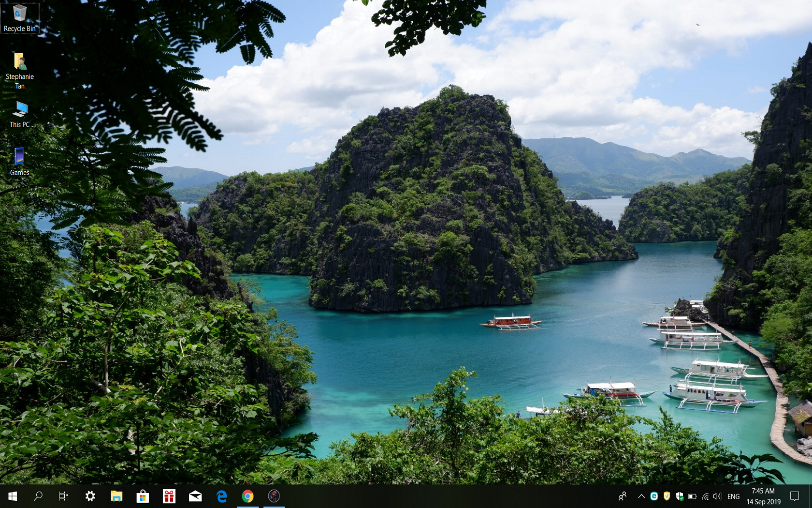Open the ESET tray icon
This screenshot has width=812, height=508.
pyautogui.click(x=654, y=496)
